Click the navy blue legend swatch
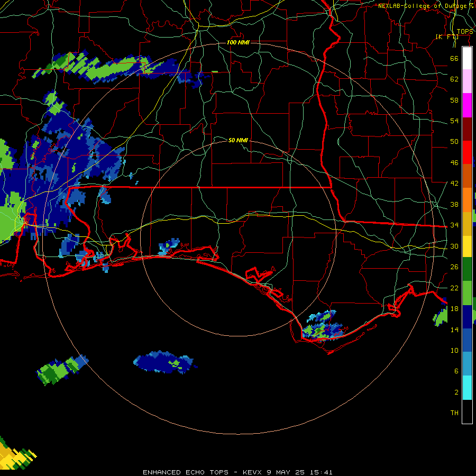476x476 pixels. 467,317
